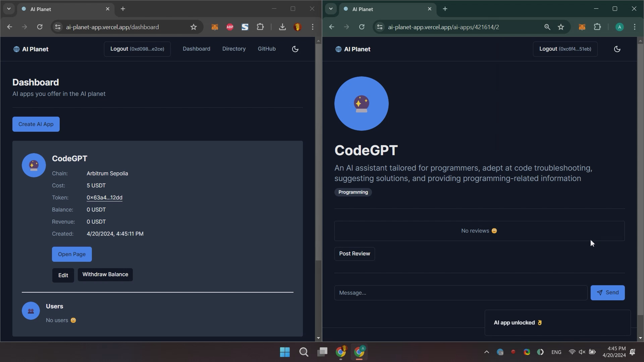
Task: View site information icon in left address bar
Action: tap(58, 27)
